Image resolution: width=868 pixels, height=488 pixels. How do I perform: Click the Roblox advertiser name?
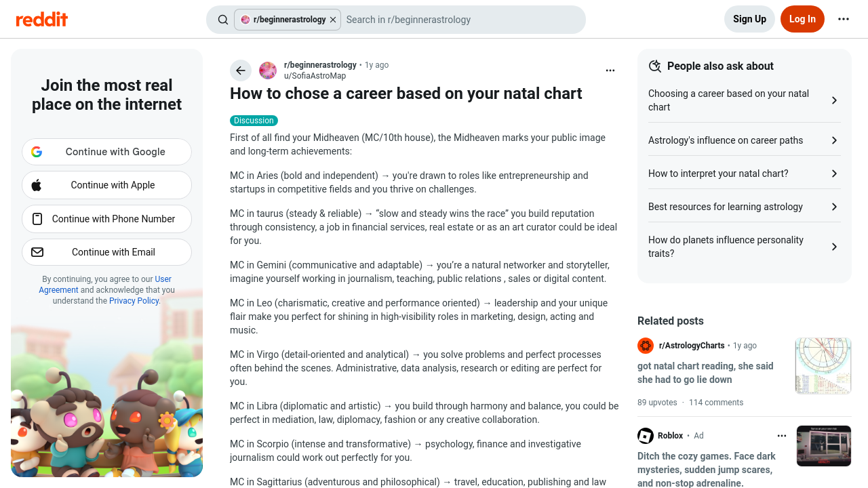670,436
